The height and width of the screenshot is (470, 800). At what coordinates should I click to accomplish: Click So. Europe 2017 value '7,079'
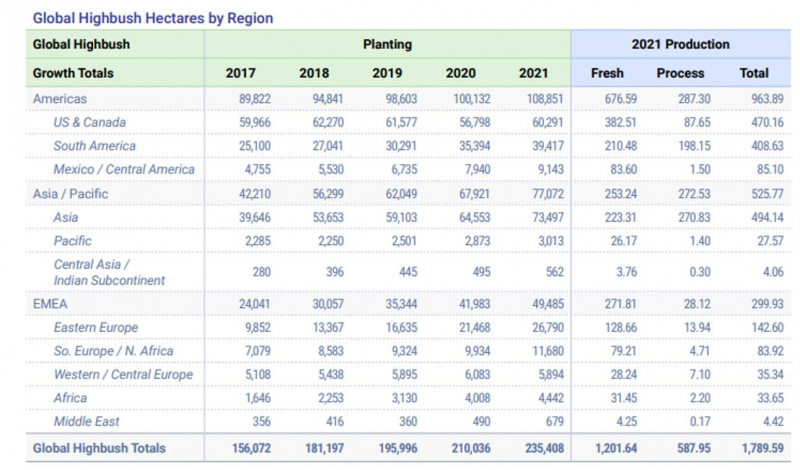click(258, 351)
